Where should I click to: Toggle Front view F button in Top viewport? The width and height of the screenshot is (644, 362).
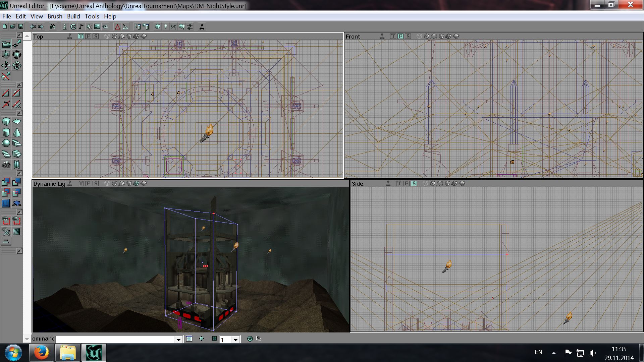[x=88, y=36]
